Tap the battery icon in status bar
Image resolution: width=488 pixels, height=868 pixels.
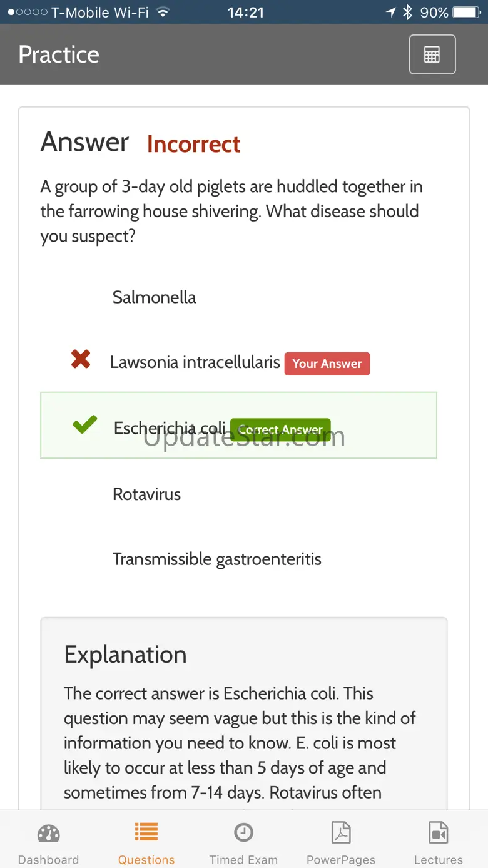pyautogui.click(x=465, y=12)
